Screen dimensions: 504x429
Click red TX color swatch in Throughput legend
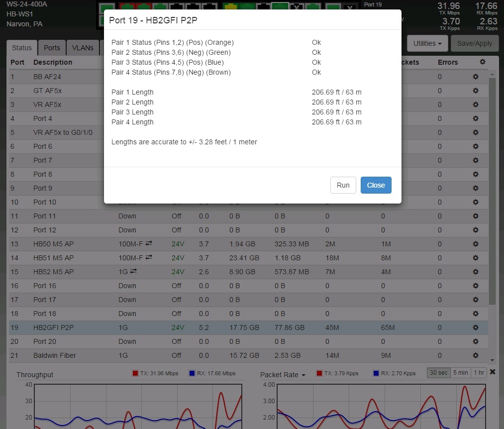(135, 373)
